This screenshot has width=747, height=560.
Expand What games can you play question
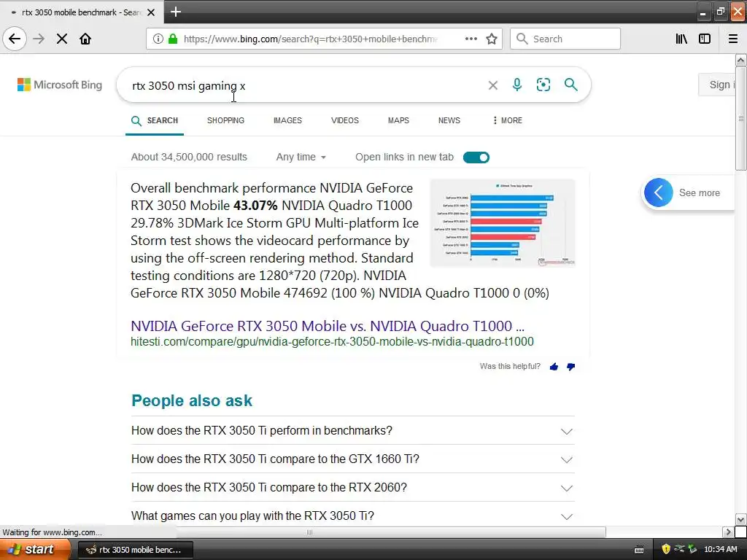pyautogui.click(x=352, y=516)
